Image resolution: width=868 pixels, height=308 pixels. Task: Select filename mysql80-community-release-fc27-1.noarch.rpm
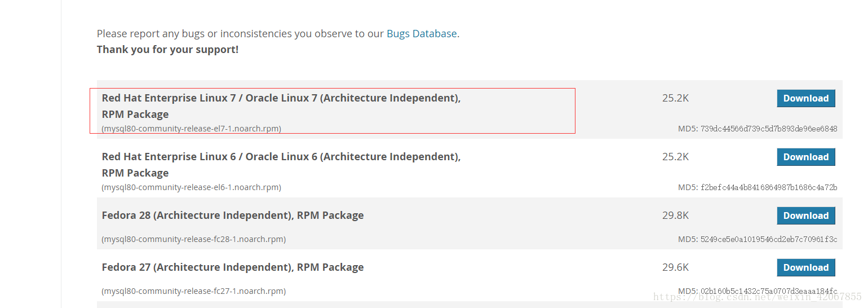pyautogui.click(x=193, y=291)
